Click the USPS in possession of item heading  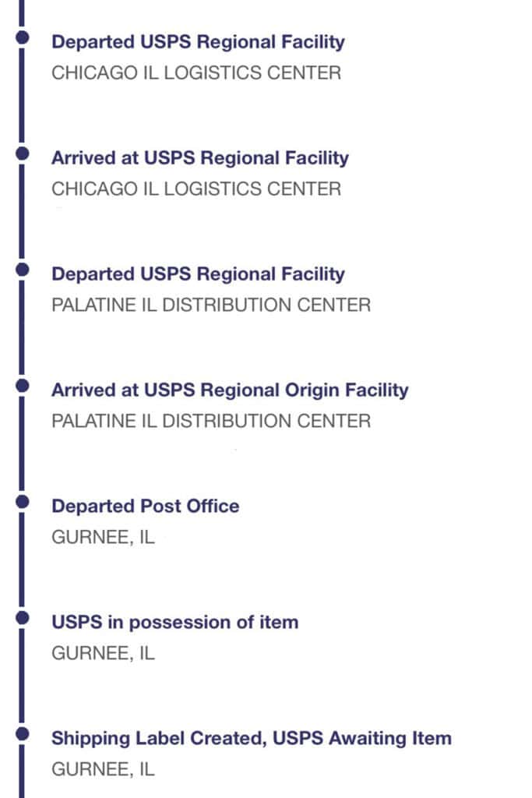coord(175,623)
